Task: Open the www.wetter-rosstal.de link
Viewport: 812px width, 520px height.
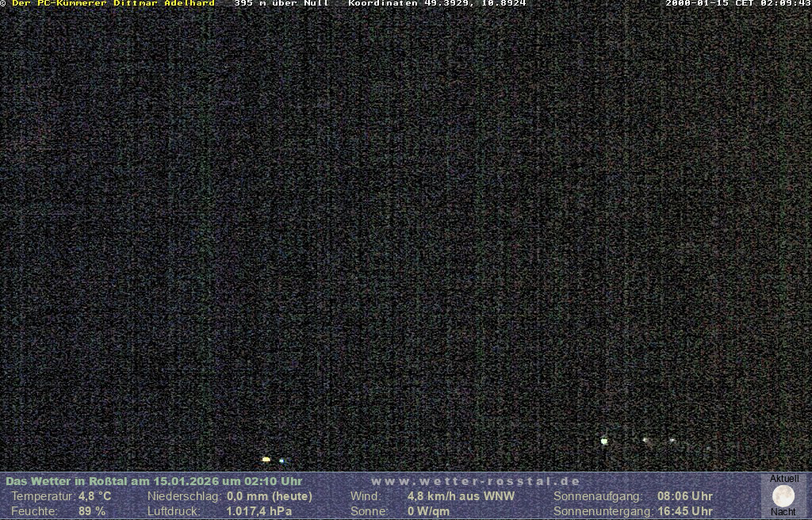Action: click(x=476, y=481)
